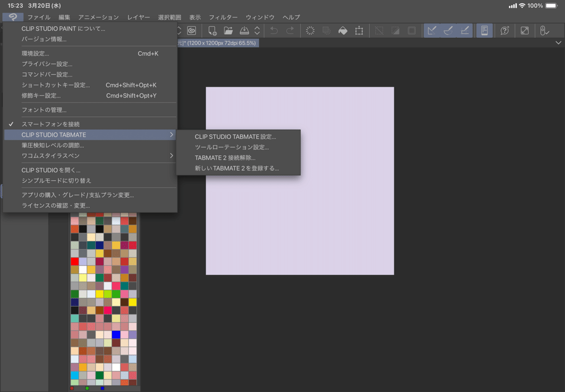Image resolution: width=565 pixels, height=392 pixels.
Task: Open the 表示 menu
Action: coord(195,17)
